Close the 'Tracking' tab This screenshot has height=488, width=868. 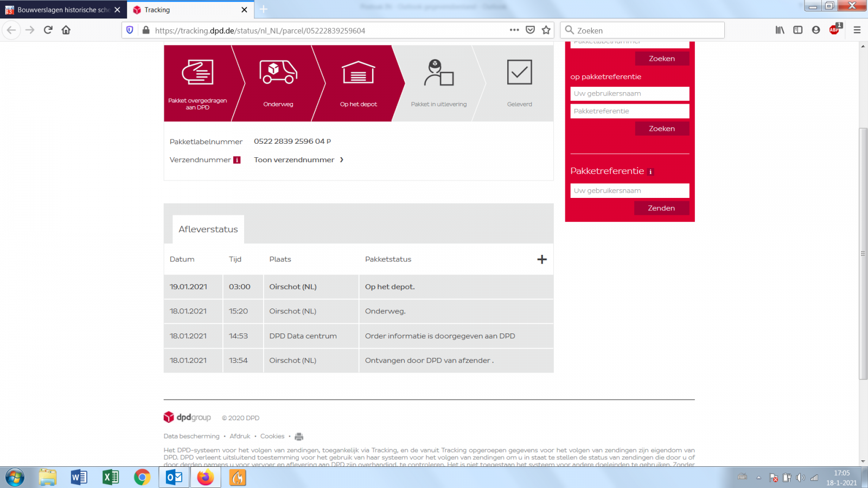tap(244, 10)
